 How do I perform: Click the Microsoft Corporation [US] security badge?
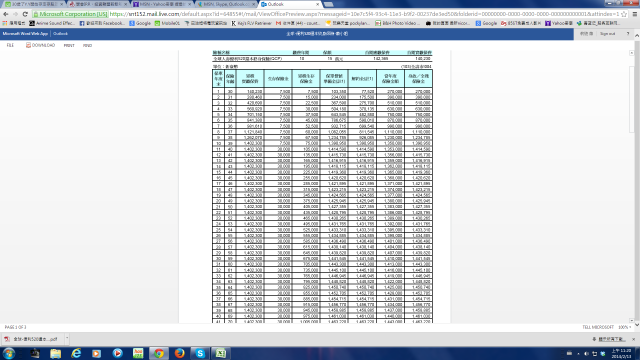coord(70,14)
